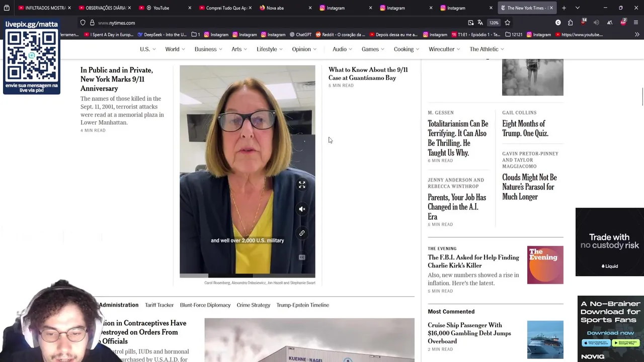Show site security info via padlock icon

coord(92,23)
